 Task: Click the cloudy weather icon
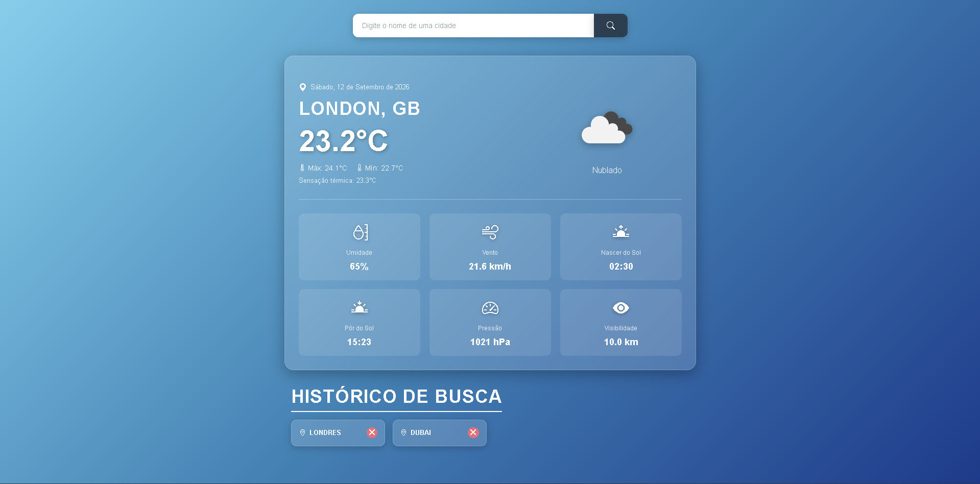(x=607, y=128)
